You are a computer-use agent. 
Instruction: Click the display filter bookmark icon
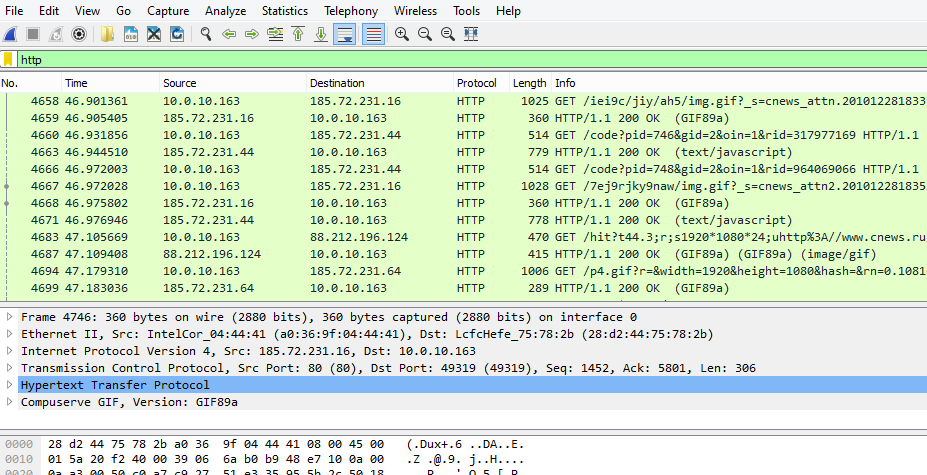(8, 60)
